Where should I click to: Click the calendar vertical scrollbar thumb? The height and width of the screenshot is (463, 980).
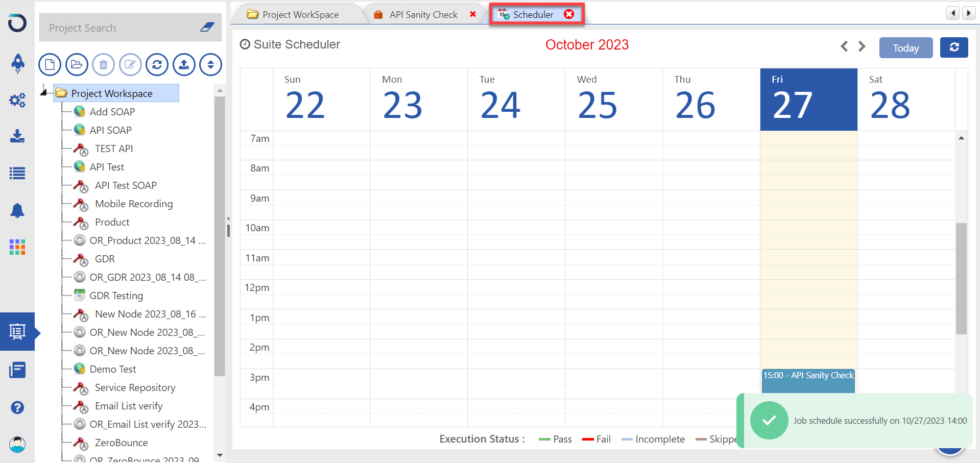point(961,279)
